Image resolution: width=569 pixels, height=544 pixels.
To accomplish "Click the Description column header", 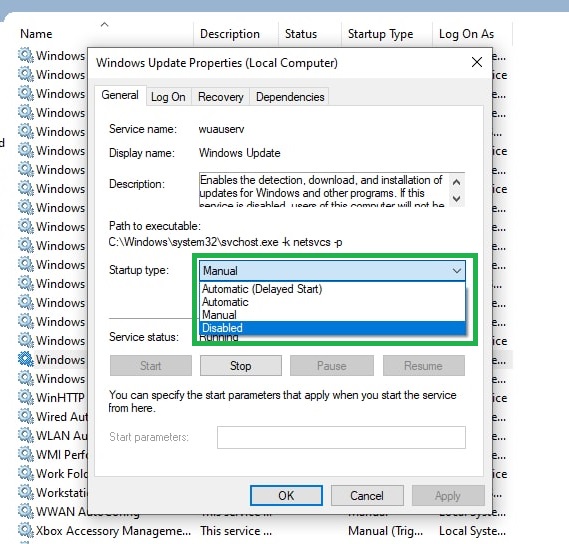I will click(x=230, y=34).
